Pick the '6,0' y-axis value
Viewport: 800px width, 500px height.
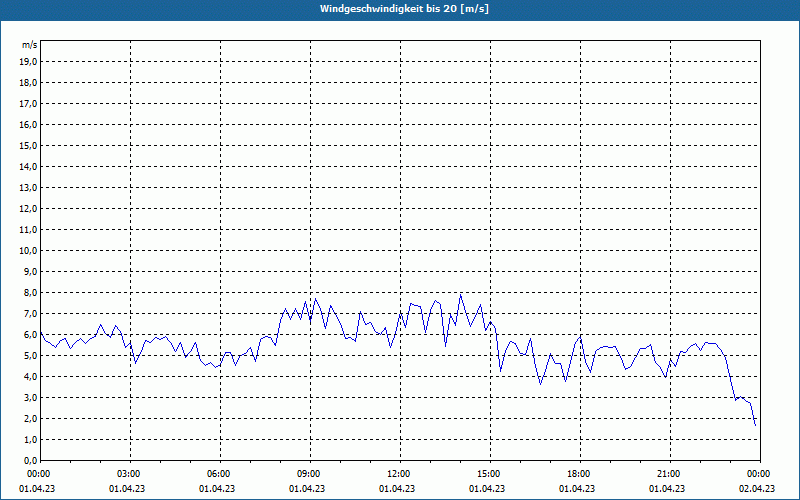point(29,335)
